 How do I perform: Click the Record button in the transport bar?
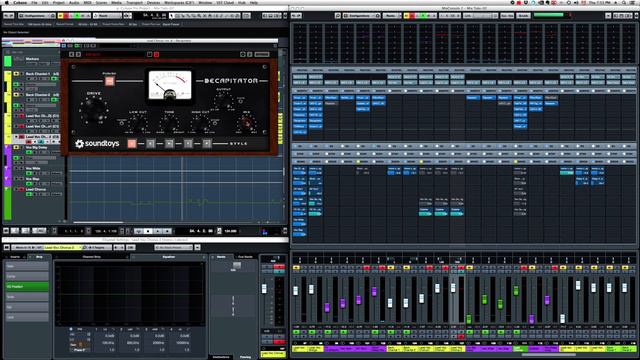click(x=167, y=231)
